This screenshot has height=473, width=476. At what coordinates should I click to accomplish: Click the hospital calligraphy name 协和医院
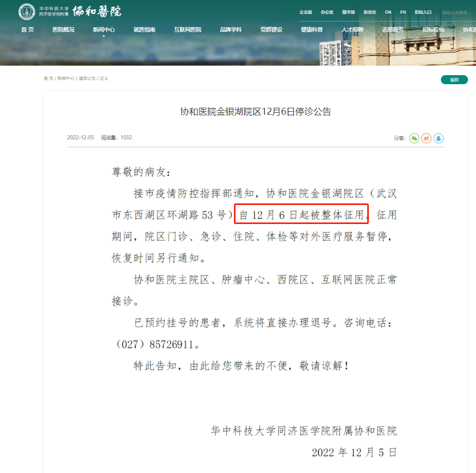click(x=97, y=12)
